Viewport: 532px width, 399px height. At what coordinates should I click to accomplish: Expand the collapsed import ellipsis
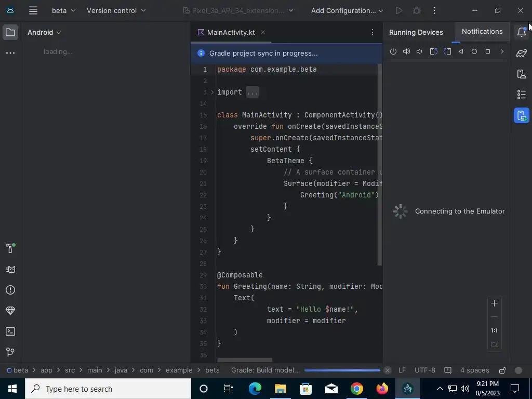tap(252, 92)
